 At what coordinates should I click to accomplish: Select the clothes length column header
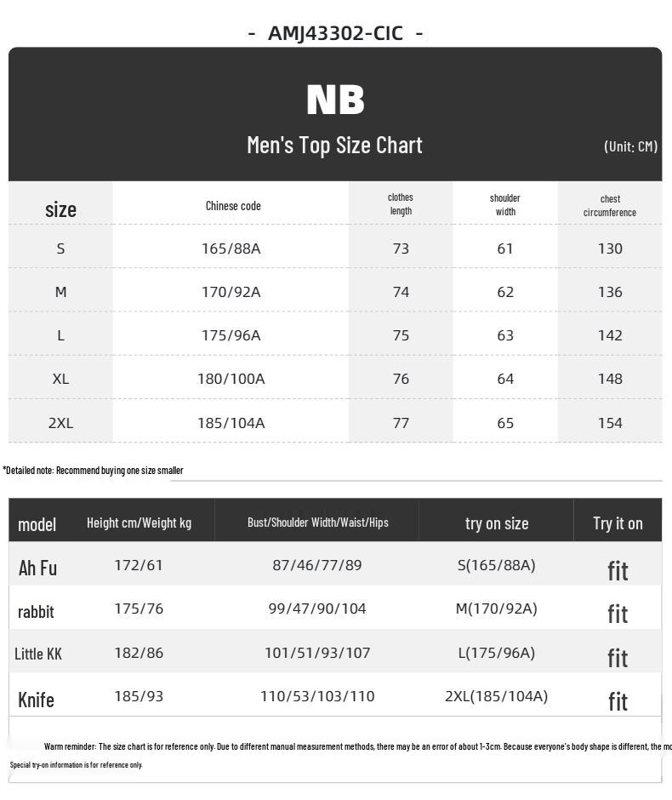(x=401, y=204)
